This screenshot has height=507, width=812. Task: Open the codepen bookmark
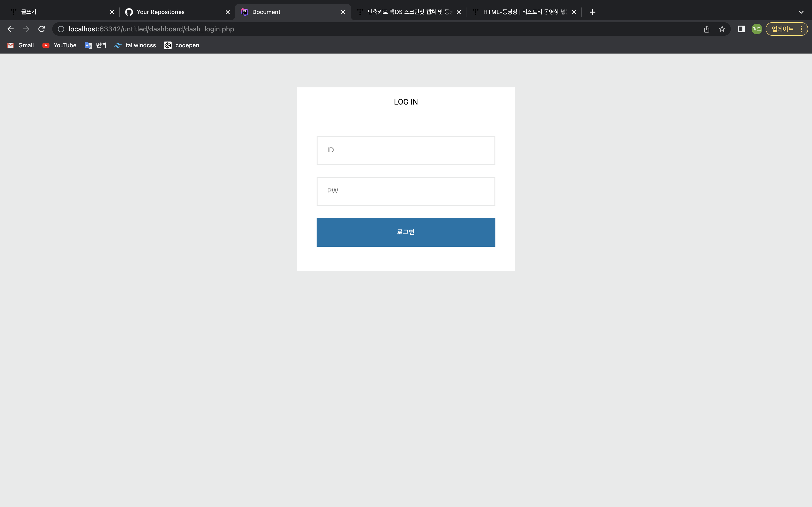181,45
